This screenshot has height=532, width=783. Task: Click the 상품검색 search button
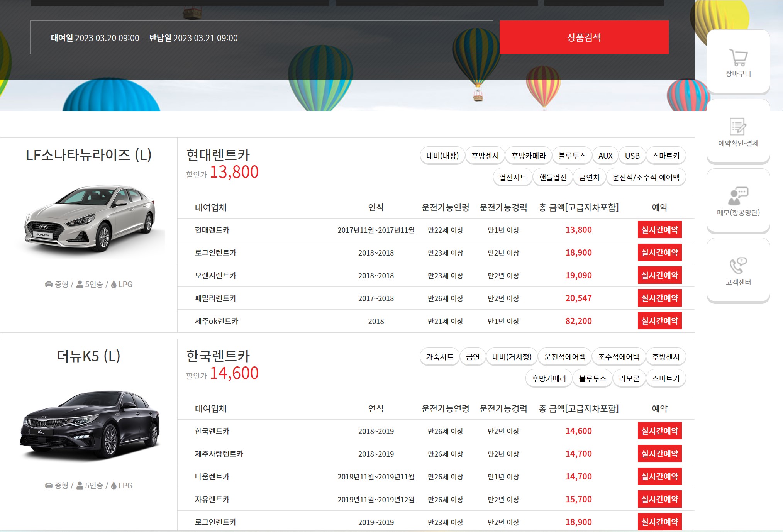click(x=584, y=37)
